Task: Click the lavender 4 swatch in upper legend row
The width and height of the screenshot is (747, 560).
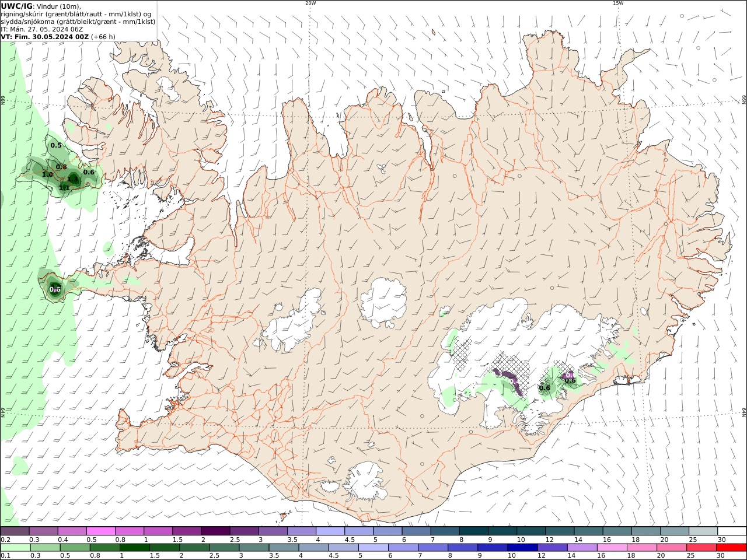Action: (x=329, y=531)
